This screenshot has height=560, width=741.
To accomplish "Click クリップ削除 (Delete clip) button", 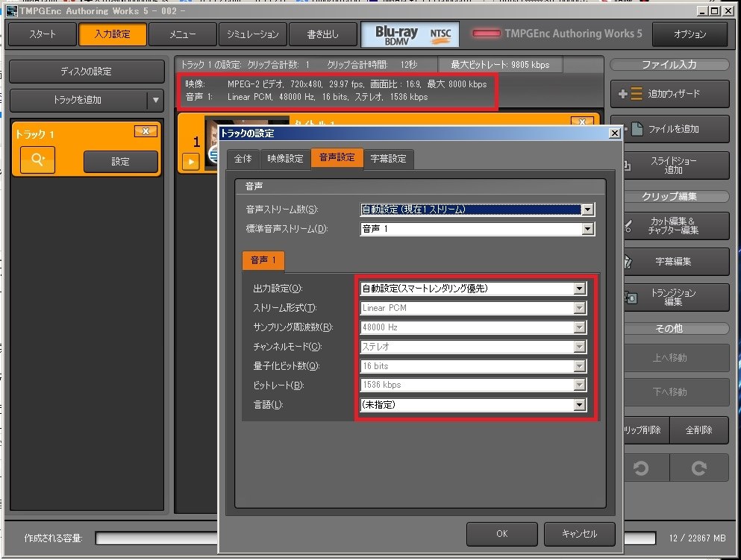I will (646, 430).
